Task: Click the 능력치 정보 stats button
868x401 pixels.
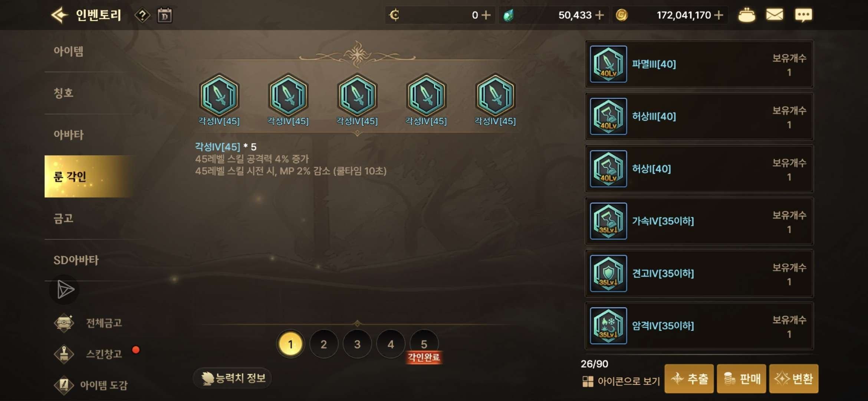Action: pos(233,378)
